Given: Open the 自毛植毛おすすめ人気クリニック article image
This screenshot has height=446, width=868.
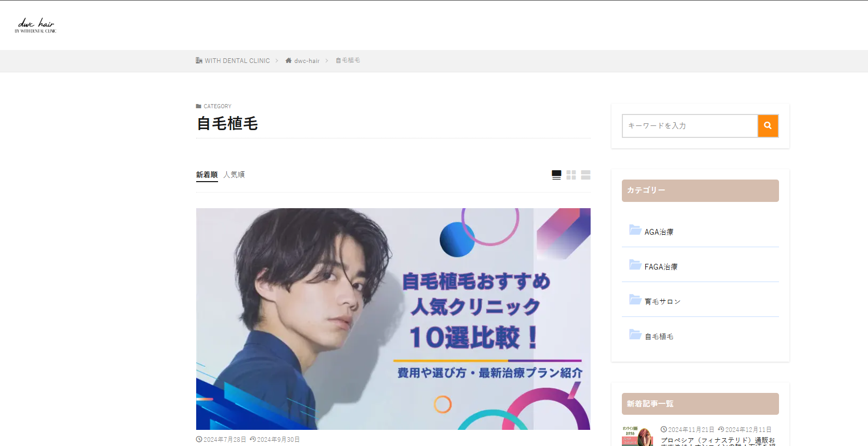Looking at the screenshot, I should (x=393, y=319).
